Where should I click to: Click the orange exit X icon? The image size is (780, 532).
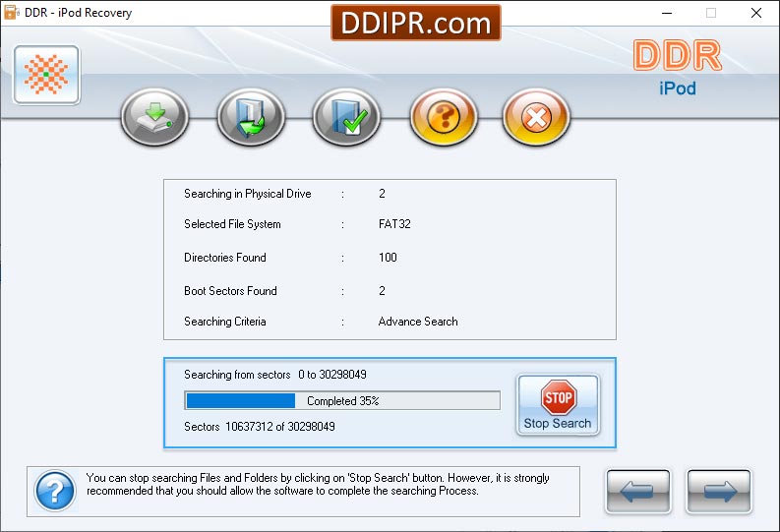(x=536, y=117)
